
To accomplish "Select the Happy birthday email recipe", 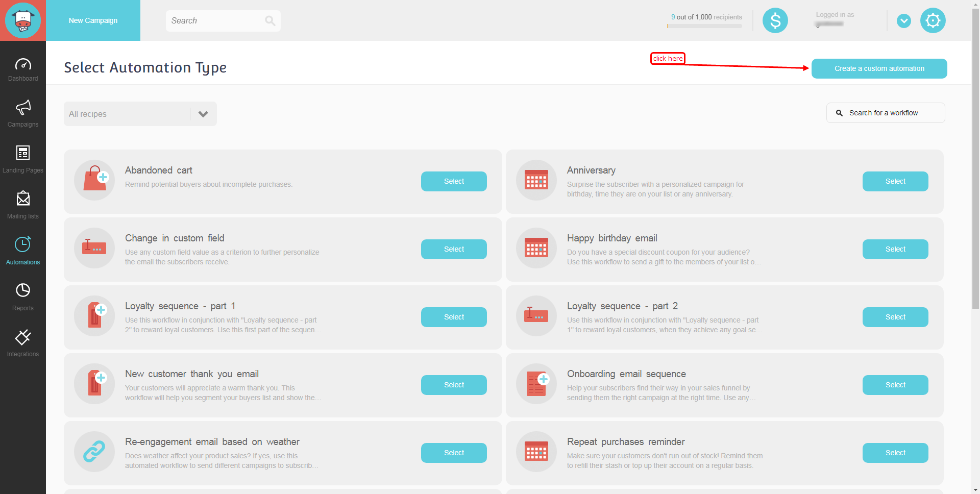I will [x=895, y=249].
